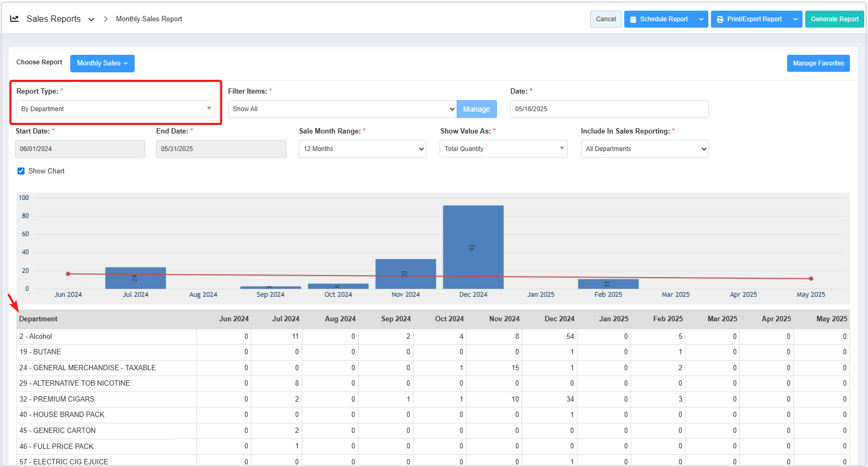868x467 pixels.
Task: Click calendar icon on Schedule Report button
Action: tap(633, 19)
